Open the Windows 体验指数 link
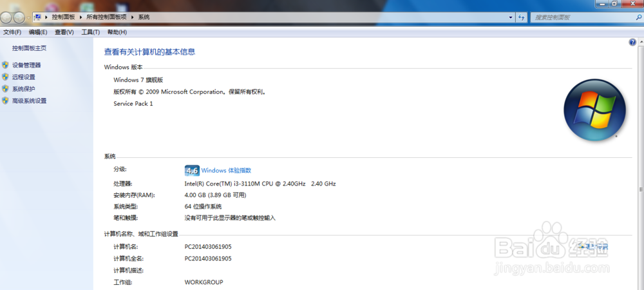The width and height of the screenshot is (644, 290). (x=226, y=171)
